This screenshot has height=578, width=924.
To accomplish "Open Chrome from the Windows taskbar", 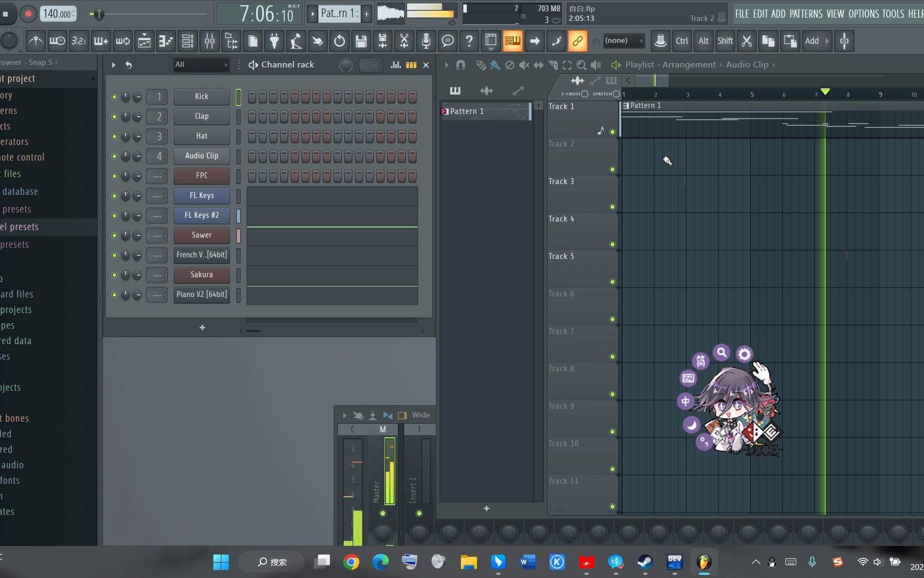I will [x=351, y=562].
